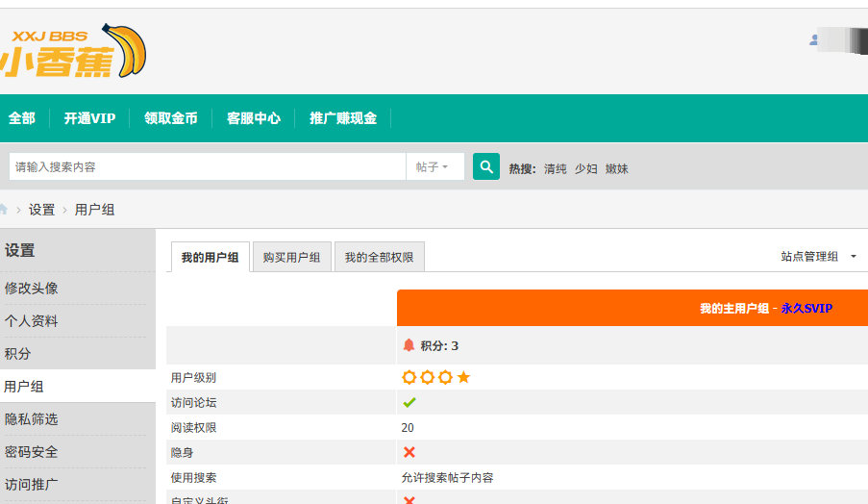Click the 永久SVIP group link

(x=806, y=309)
